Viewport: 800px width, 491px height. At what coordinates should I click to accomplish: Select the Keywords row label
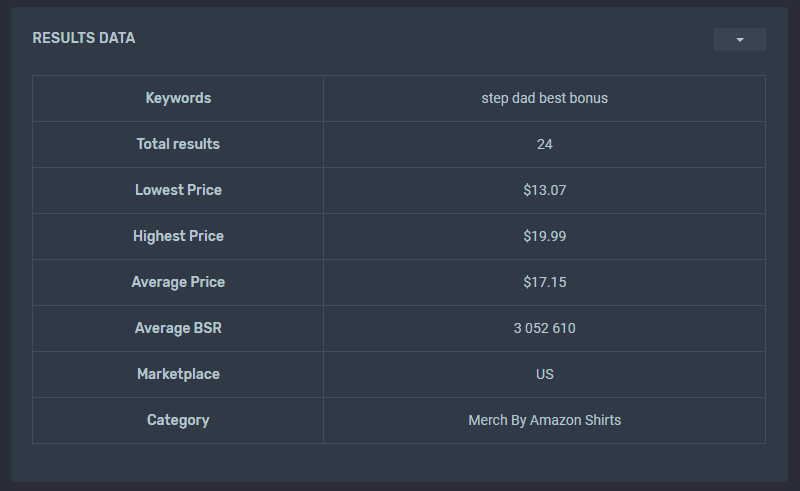pyautogui.click(x=178, y=98)
